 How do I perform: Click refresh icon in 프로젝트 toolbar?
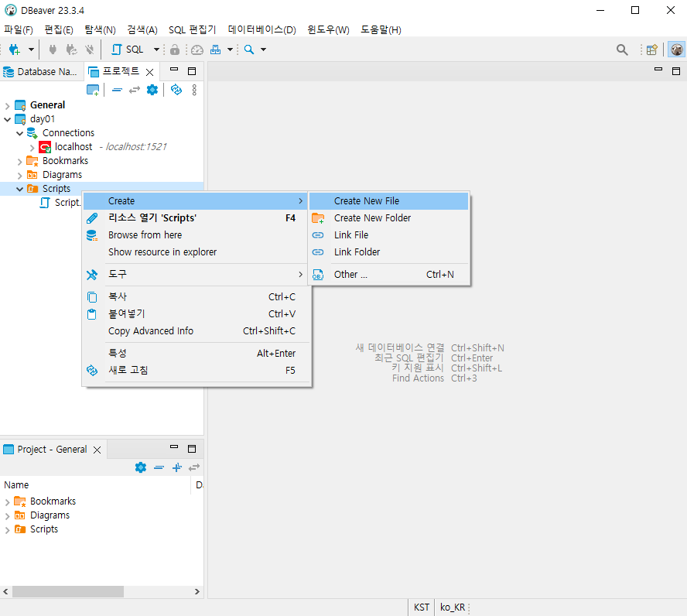(176, 90)
